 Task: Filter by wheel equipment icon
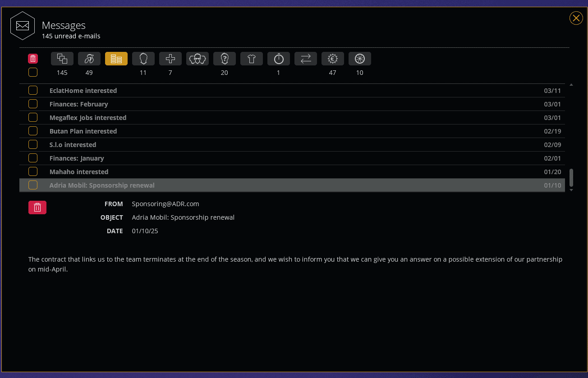click(x=360, y=59)
